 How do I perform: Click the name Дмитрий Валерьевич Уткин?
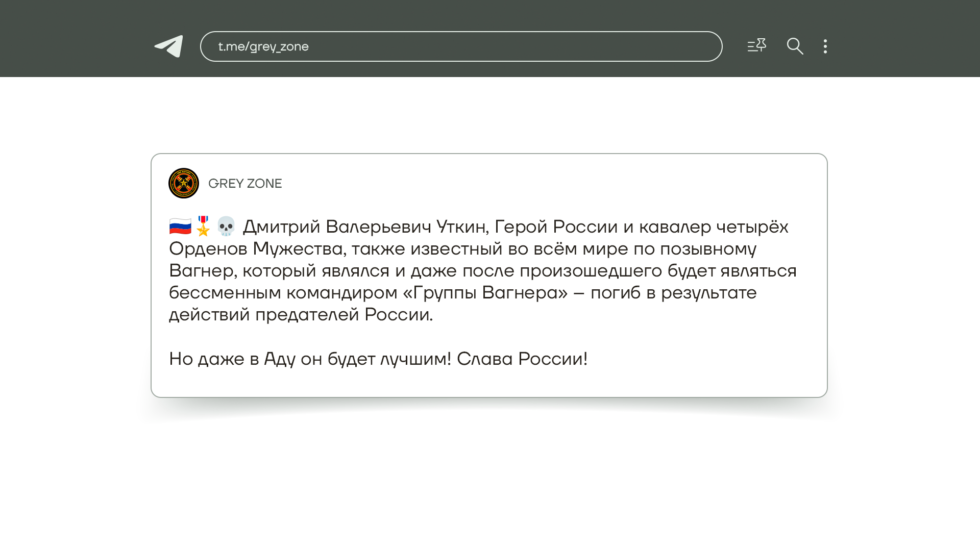(364, 227)
